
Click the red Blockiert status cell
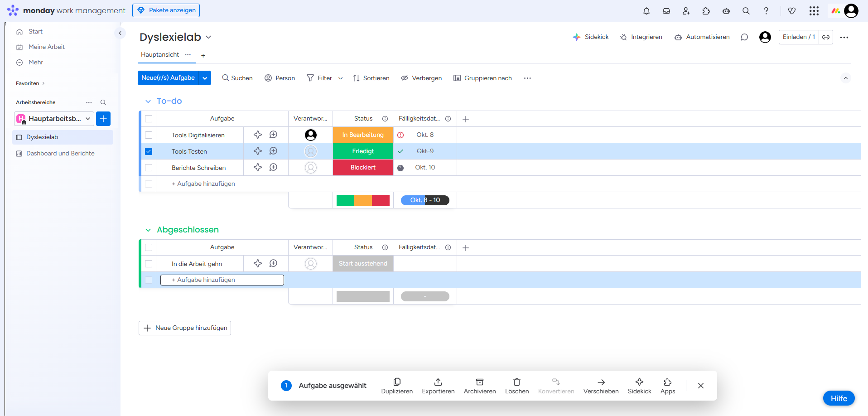point(363,168)
